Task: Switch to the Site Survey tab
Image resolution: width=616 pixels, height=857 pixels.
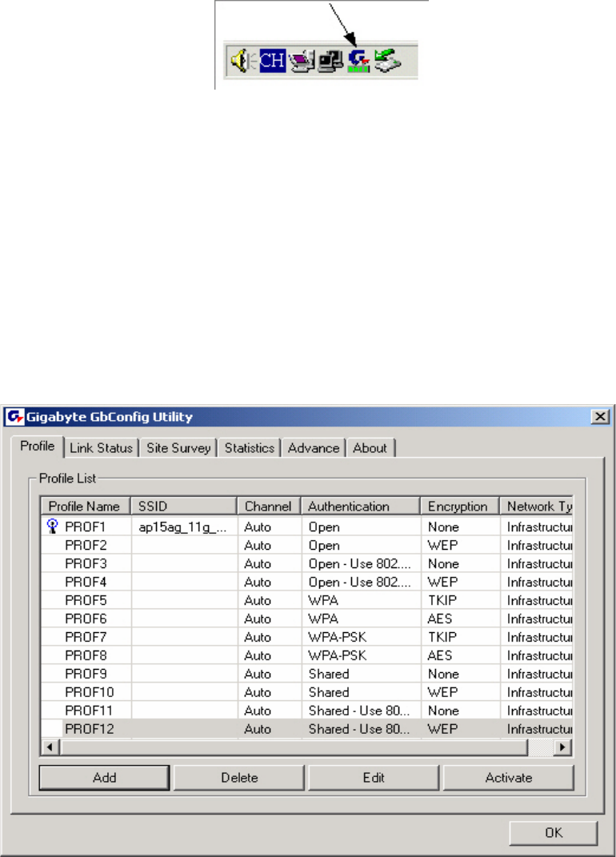Action: 178,447
